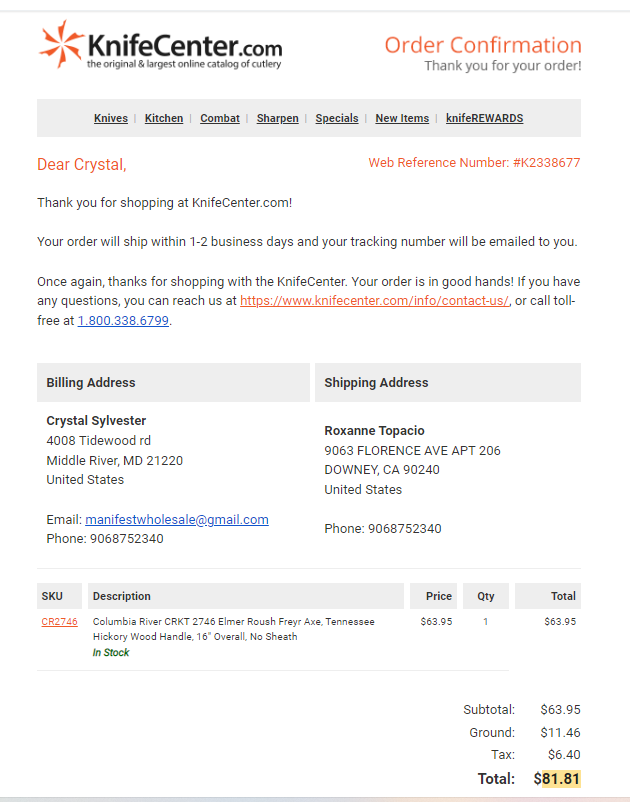Image resolution: width=630 pixels, height=802 pixels.
Task: View the Specials page
Action: (337, 118)
